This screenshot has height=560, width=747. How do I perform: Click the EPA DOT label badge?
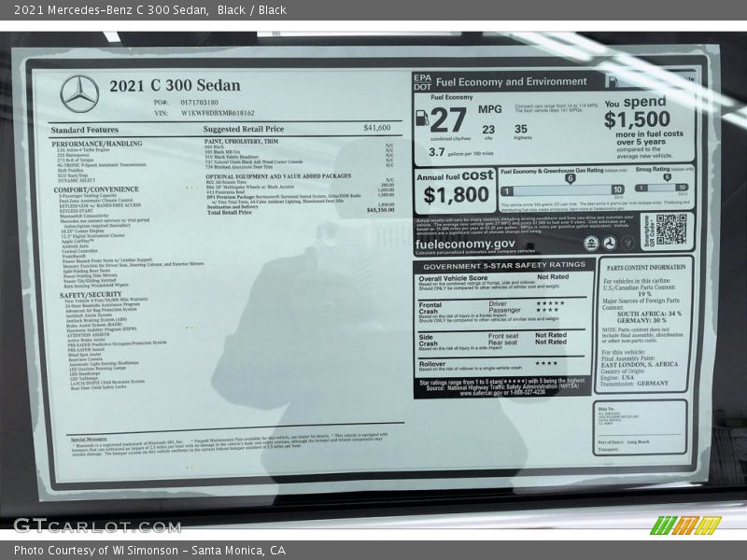pyautogui.click(x=423, y=82)
